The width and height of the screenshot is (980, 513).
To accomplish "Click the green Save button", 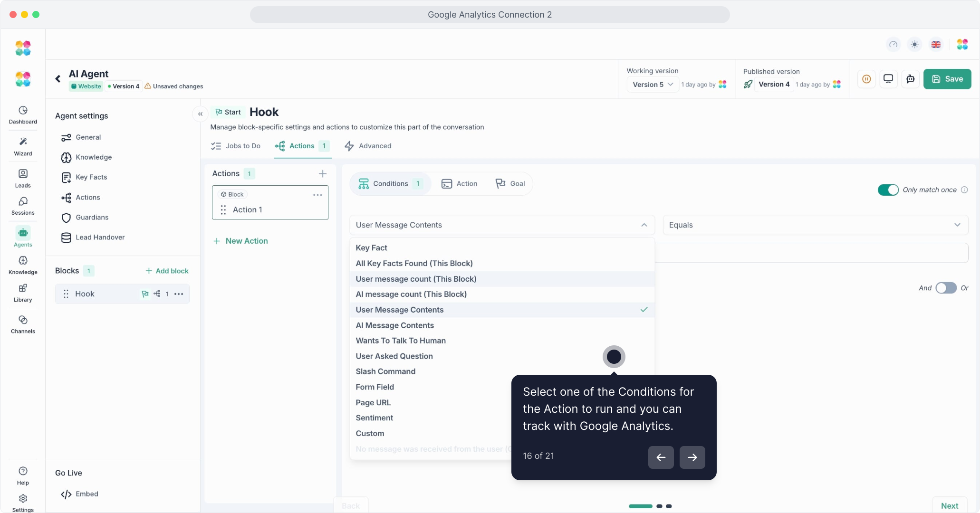I will tap(947, 79).
